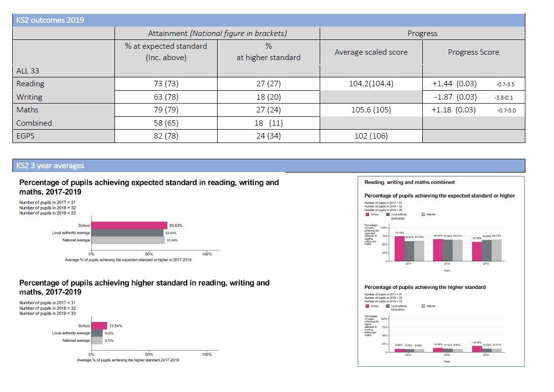
Task: Click the National average bar labelled 63.49%
Action: pos(128,240)
